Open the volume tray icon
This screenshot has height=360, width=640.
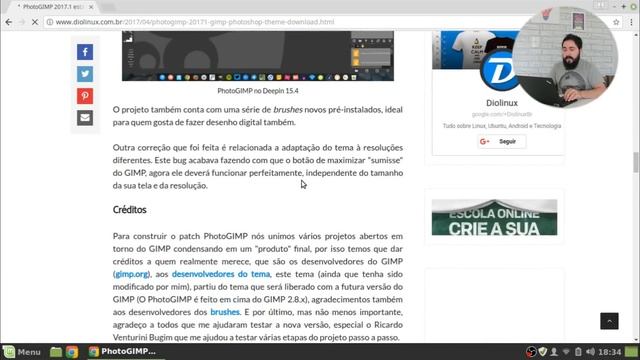(x=590, y=351)
